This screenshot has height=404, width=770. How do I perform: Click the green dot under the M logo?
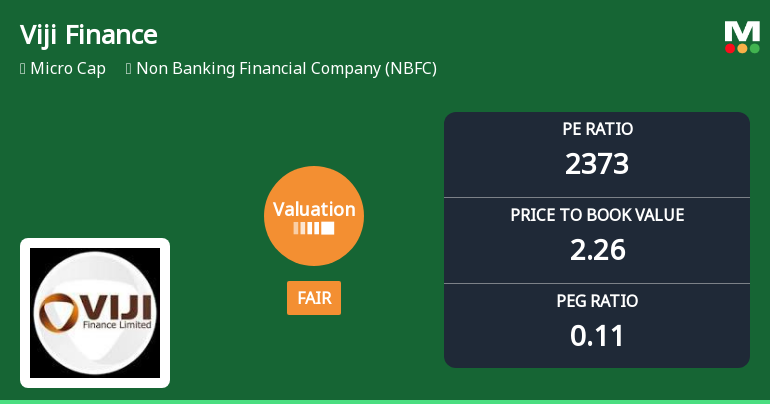click(754, 48)
